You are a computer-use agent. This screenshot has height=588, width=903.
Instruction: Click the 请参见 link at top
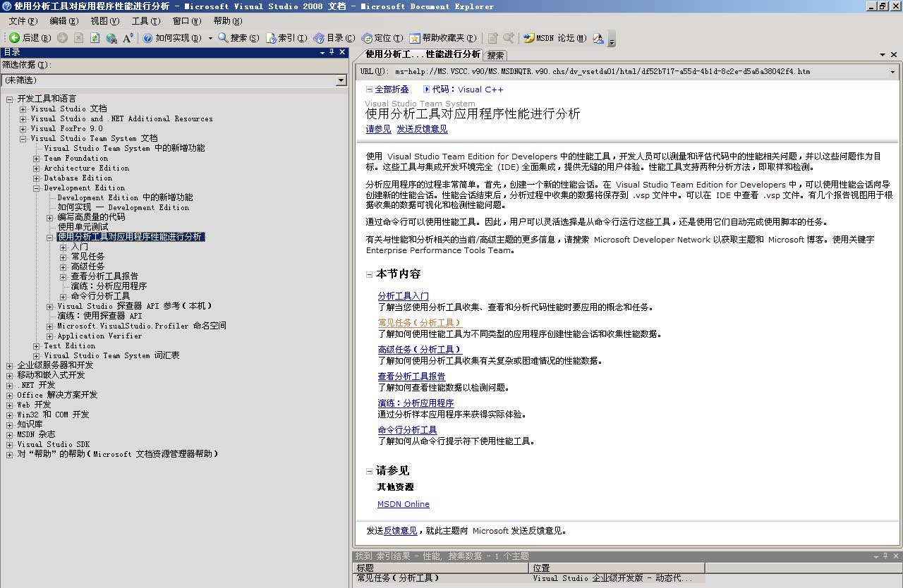coord(378,129)
